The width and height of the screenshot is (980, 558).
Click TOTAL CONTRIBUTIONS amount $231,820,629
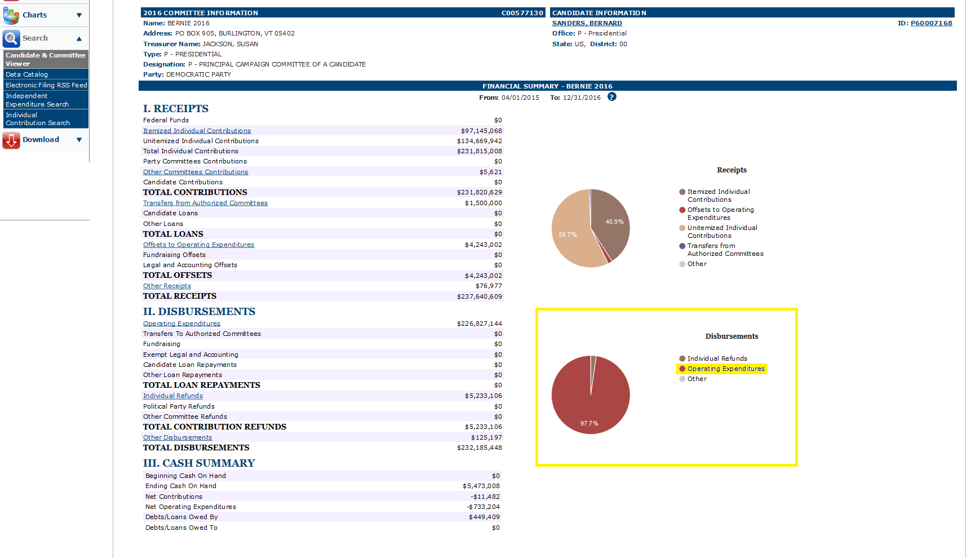coord(479,192)
